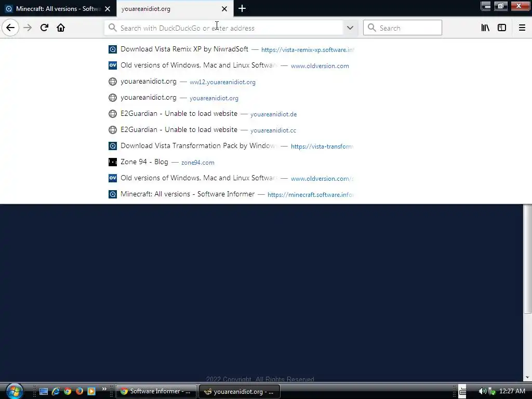Switch to the Minecraft: All versions tab
This screenshot has width=532, height=399.
click(x=58, y=9)
